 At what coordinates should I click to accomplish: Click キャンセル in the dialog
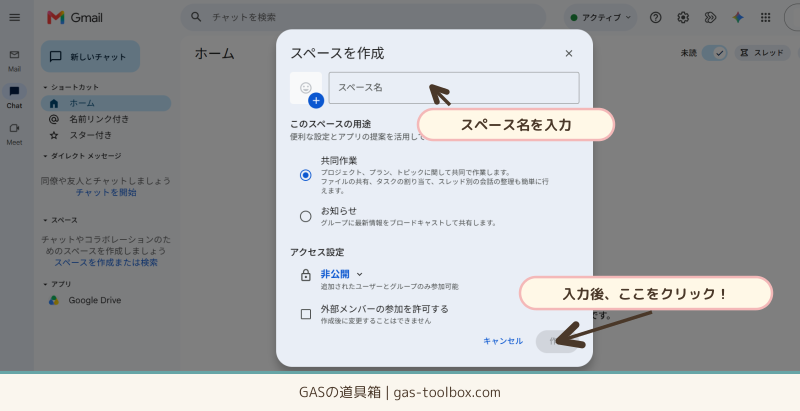click(x=503, y=341)
